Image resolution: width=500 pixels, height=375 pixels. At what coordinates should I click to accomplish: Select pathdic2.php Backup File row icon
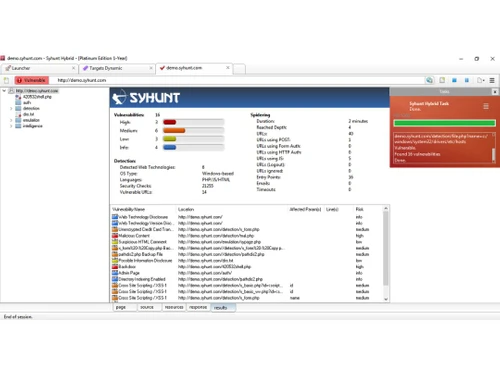pos(115,254)
